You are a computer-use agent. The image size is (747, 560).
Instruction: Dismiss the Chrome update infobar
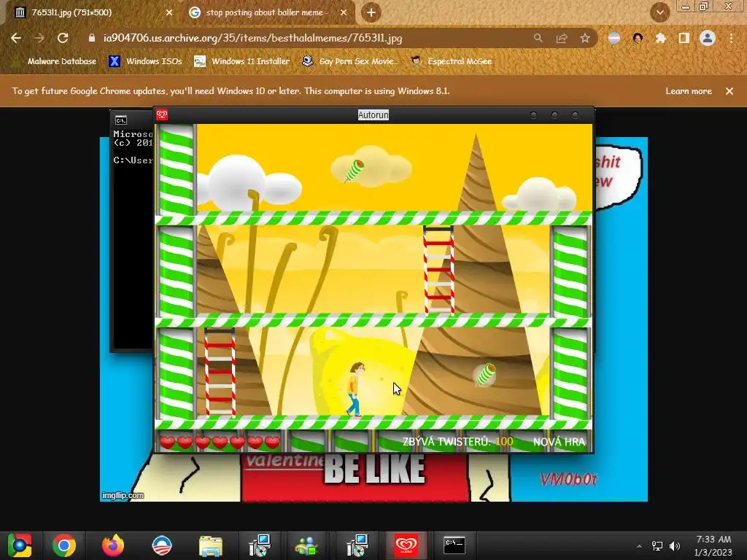(x=729, y=91)
